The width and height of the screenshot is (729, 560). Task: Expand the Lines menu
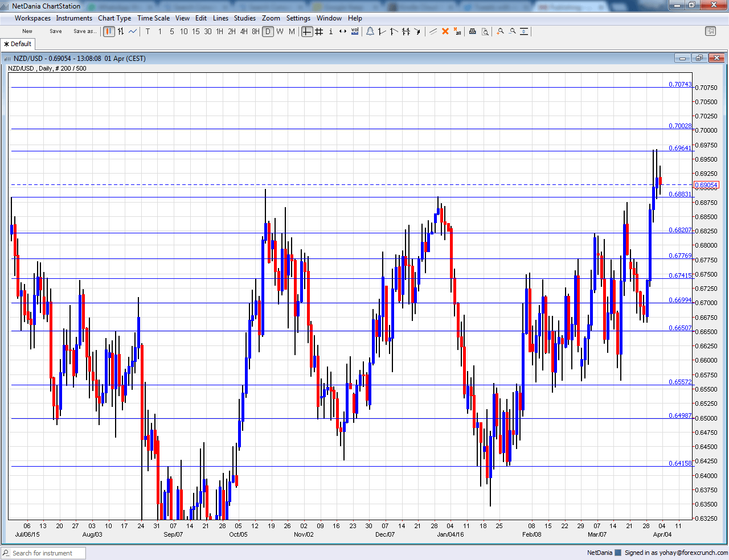[220, 18]
